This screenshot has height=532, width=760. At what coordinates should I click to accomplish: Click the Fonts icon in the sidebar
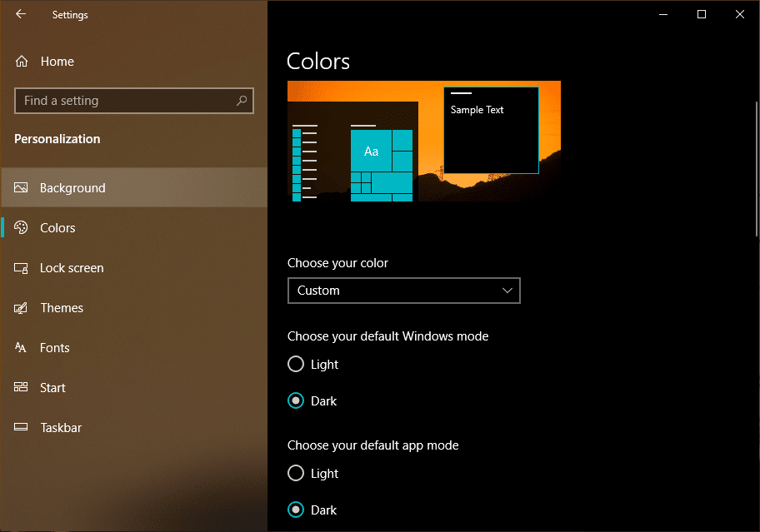[22, 348]
